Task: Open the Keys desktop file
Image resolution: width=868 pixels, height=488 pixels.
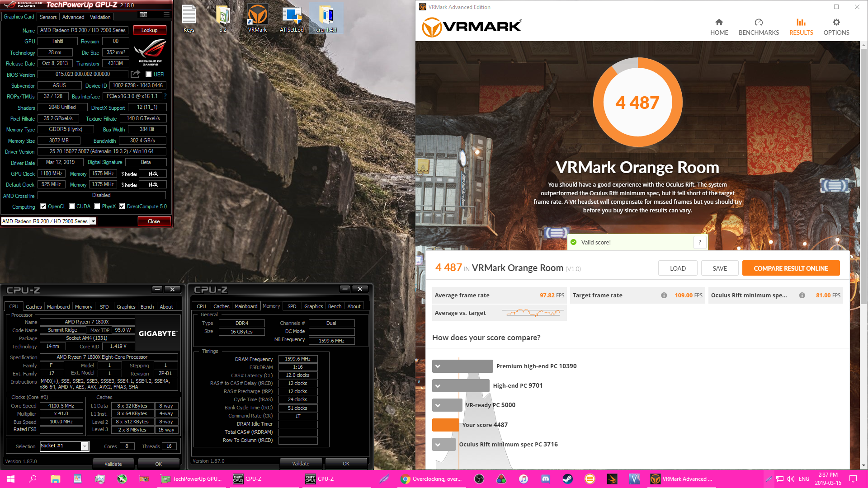Action: pyautogui.click(x=189, y=19)
